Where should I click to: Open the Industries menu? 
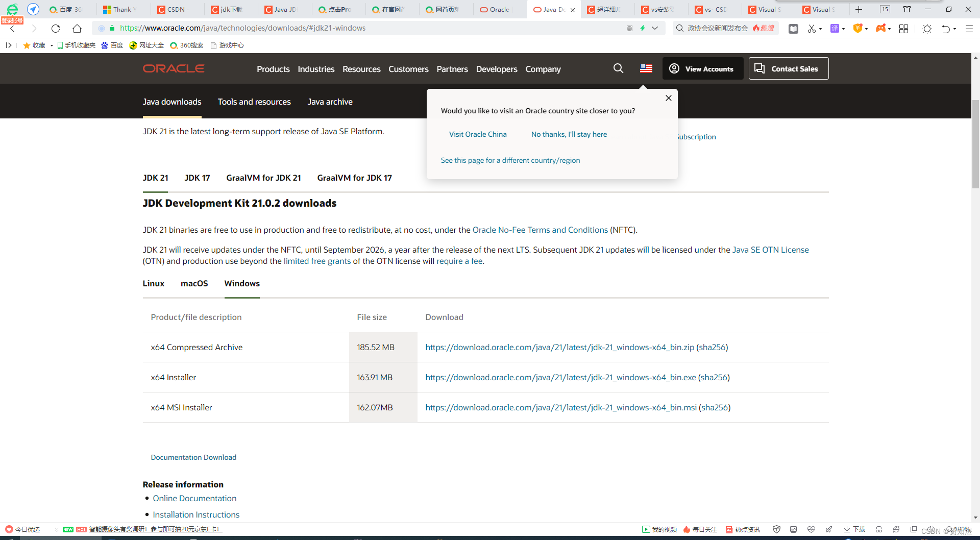(x=316, y=69)
